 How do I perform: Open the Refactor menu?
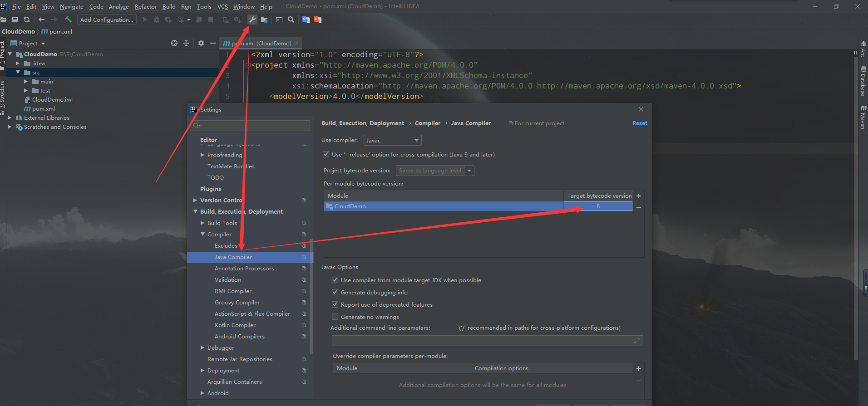146,6
